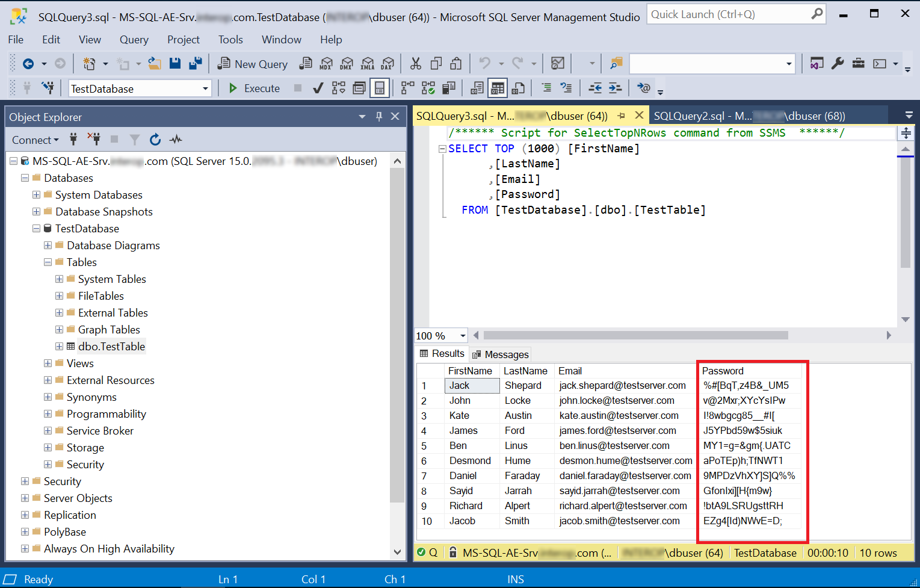The width and height of the screenshot is (920, 588).
Task: Open the Properties wrench icon
Action: 837,64
